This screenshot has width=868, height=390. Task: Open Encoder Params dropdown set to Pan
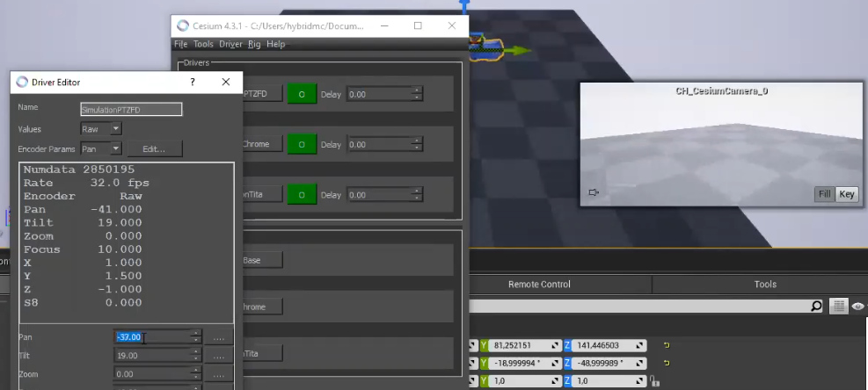click(101, 148)
